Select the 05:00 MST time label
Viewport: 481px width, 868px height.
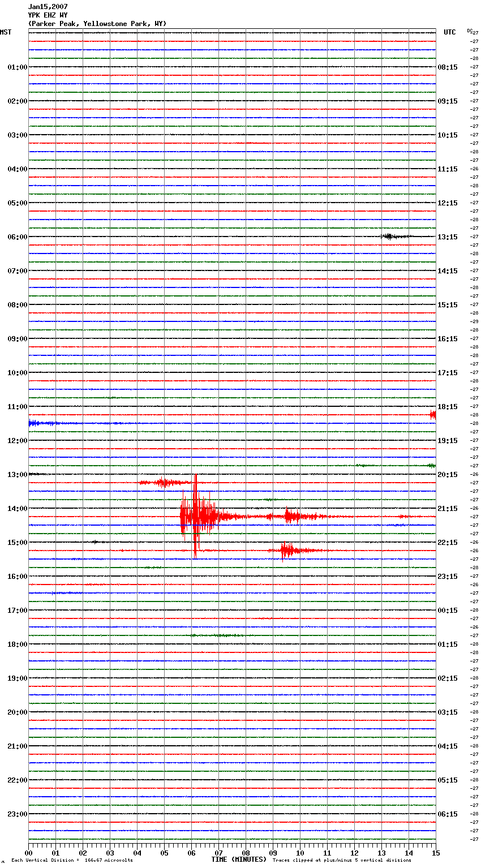pos(18,203)
